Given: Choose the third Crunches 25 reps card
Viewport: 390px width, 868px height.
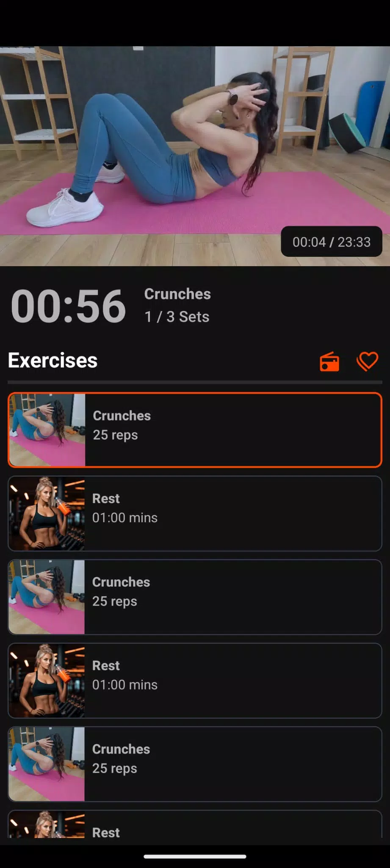Looking at the screenshot, I should [x=195, y=764].
